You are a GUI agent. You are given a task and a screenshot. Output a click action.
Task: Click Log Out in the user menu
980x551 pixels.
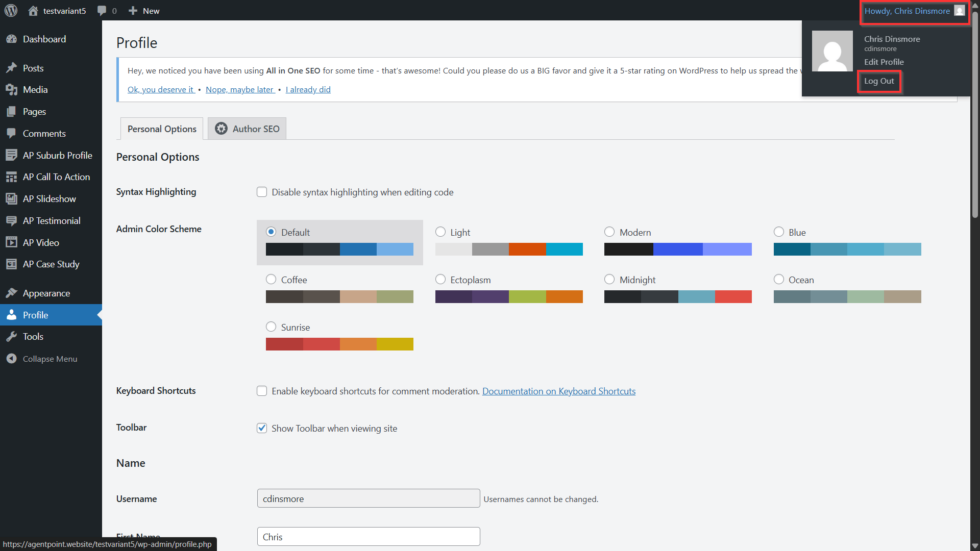pyautogui.click(x=879, y=81)
